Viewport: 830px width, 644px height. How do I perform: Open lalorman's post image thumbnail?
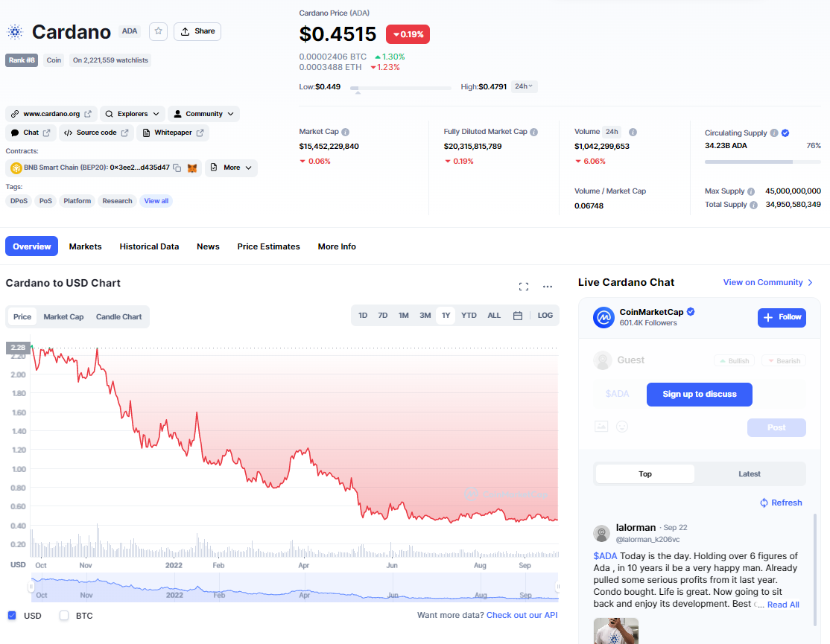[x=615, y=631]
